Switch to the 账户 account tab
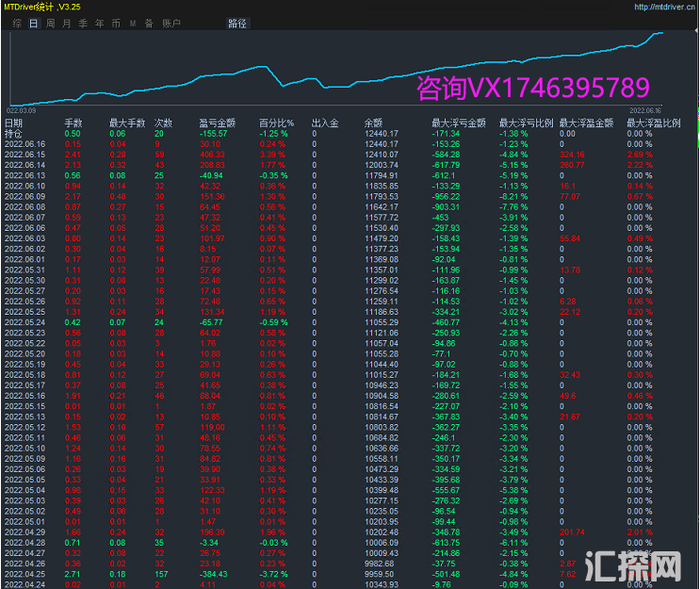Viewport: 700px width, 589px height. point(171,23)
